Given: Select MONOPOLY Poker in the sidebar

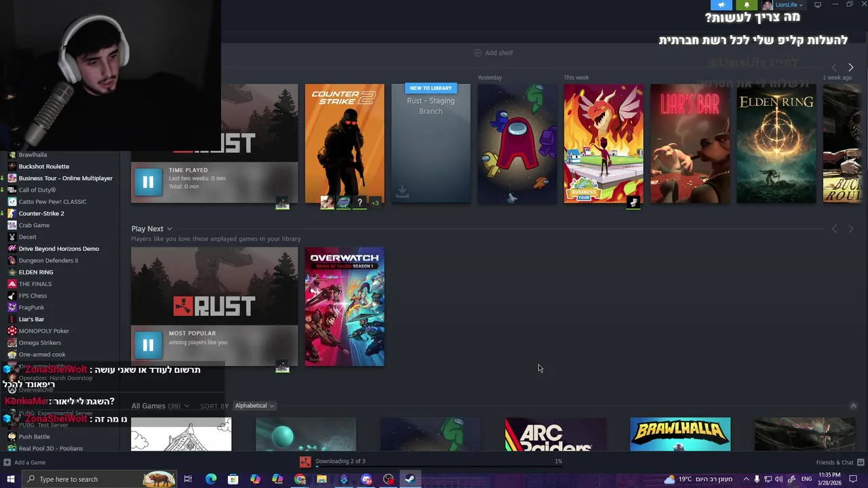Looking at the screenshot, I should 43,331.
